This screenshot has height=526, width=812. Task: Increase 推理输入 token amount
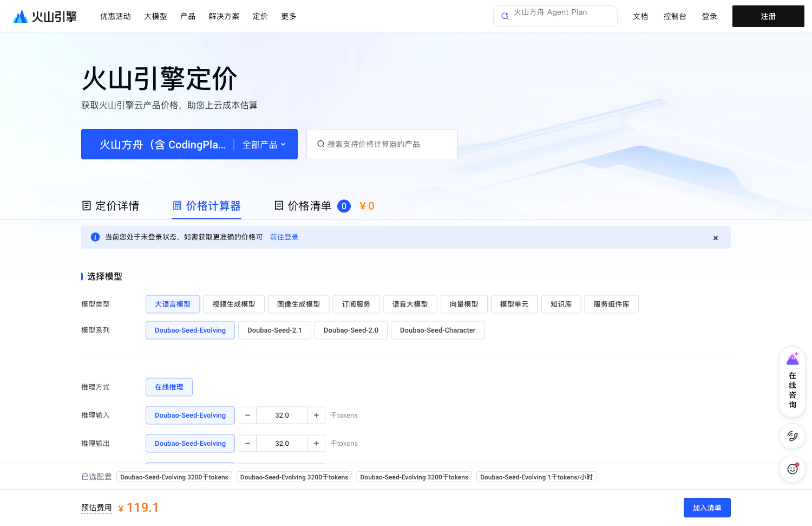coord(316,415)
